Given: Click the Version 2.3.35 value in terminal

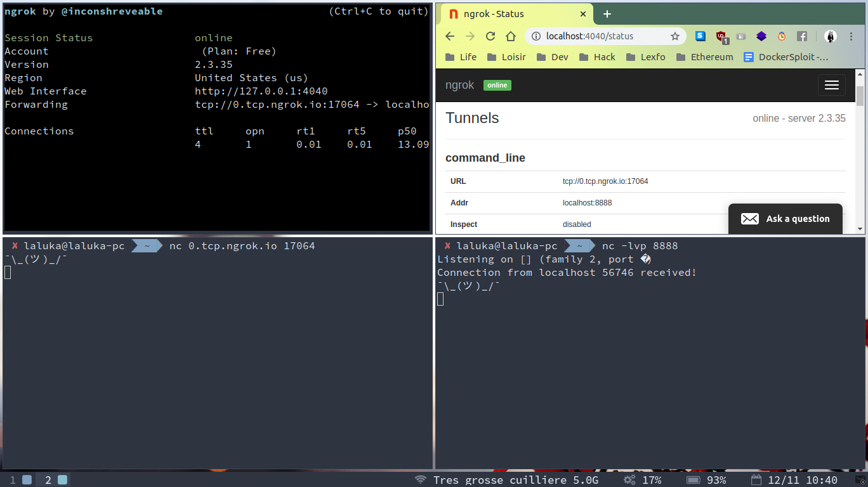Looking at the screenshot, I should (x=214, y=65).
